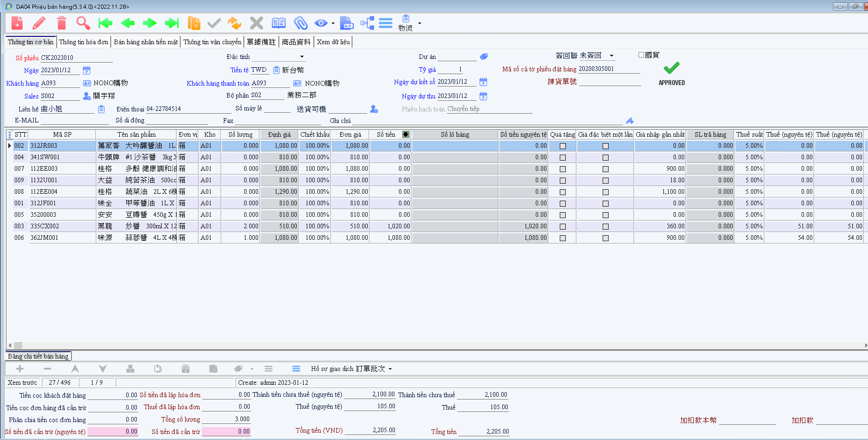Click the tag icon beside Dự án

[484, 57]
